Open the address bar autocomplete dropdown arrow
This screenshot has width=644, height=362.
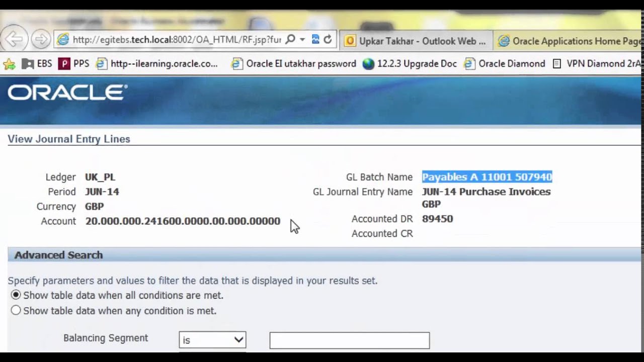(x=302, y=39)
